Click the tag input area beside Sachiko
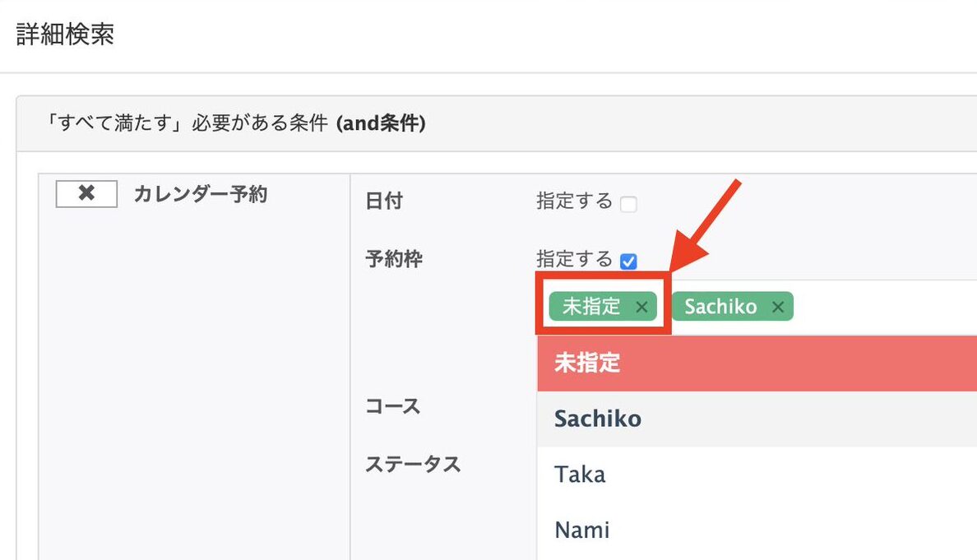Viewport: 977px width, 560px height. click(x=864, y=306)
